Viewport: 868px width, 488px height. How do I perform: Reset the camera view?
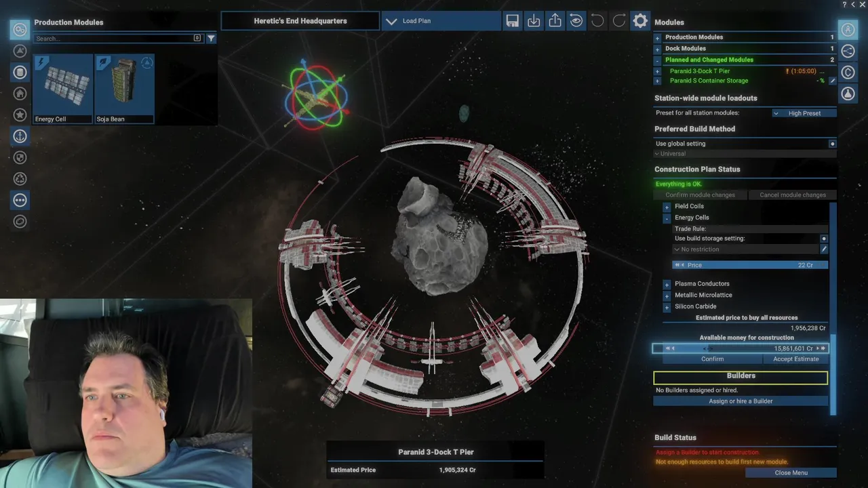[x=576, y=21]
